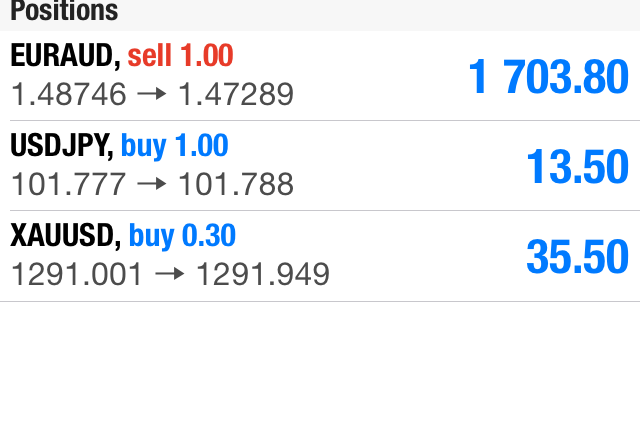Viewport: 640px width, 430px height.
Task: Click the red 'sell 1.00' label
Action: pos(180,55)
